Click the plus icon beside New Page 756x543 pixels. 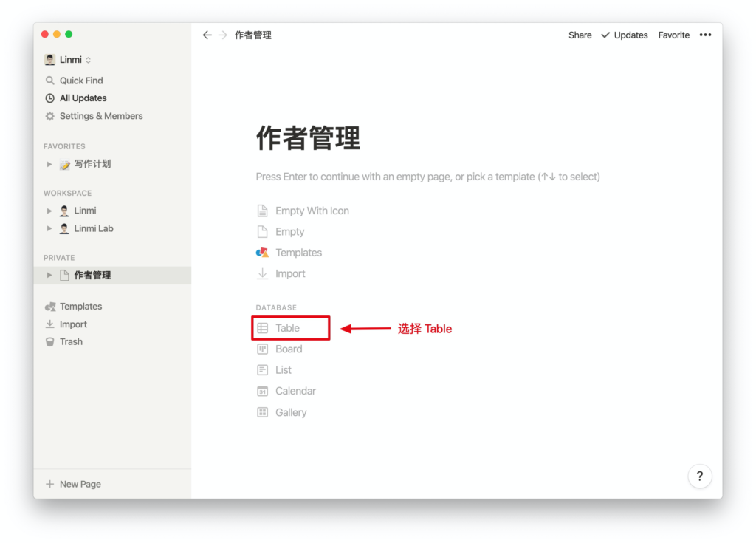pyautogui.click(x=49, y=484)
